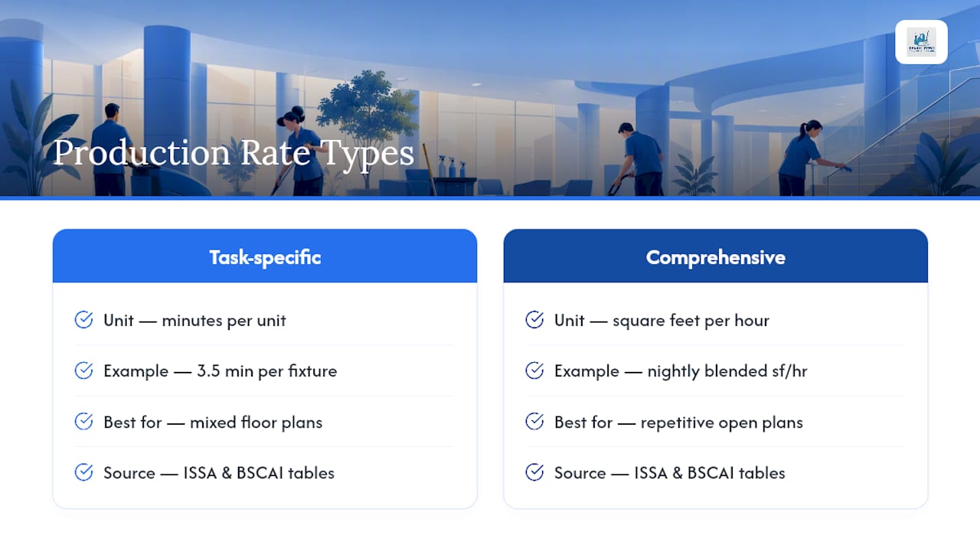The image size is (980, 551).
Task: Click the 'Best for — mixed floor plans' text
Action: click(x=213, y=422)
